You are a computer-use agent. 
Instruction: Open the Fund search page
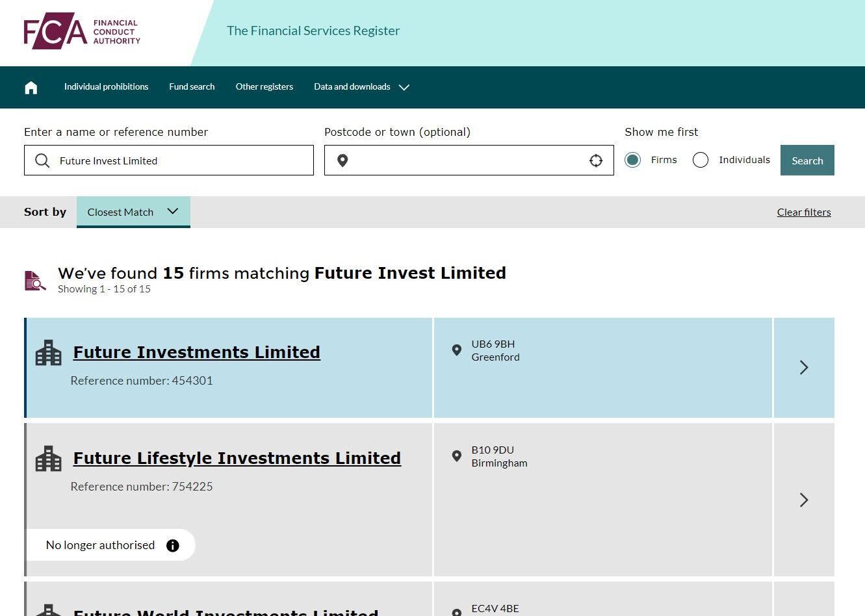pyautogui.click(x=192, y=87)
